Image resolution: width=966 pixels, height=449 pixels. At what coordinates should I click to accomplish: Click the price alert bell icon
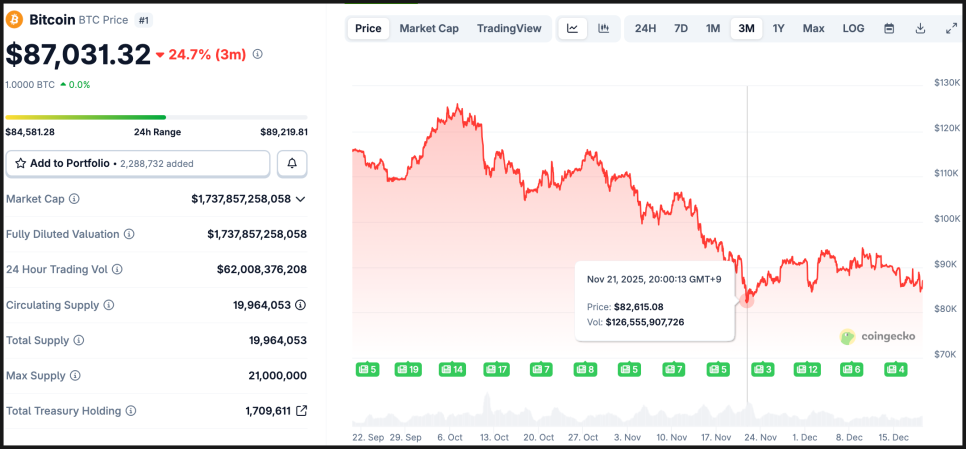click(x=292, y=163)
